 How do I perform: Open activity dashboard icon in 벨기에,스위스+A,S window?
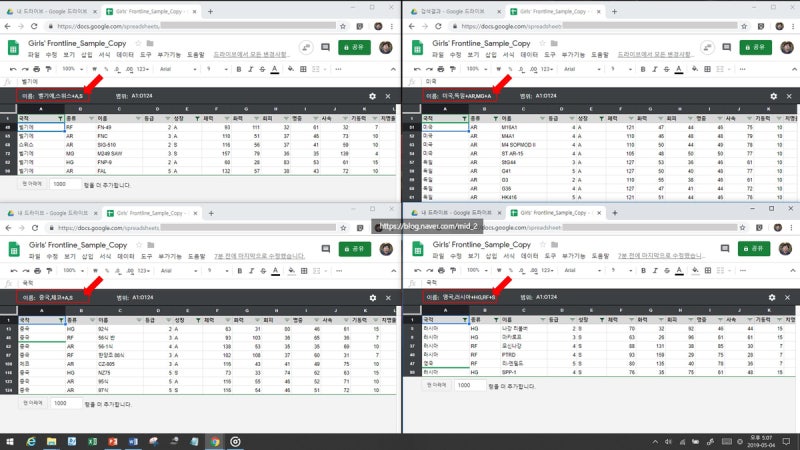306,47
